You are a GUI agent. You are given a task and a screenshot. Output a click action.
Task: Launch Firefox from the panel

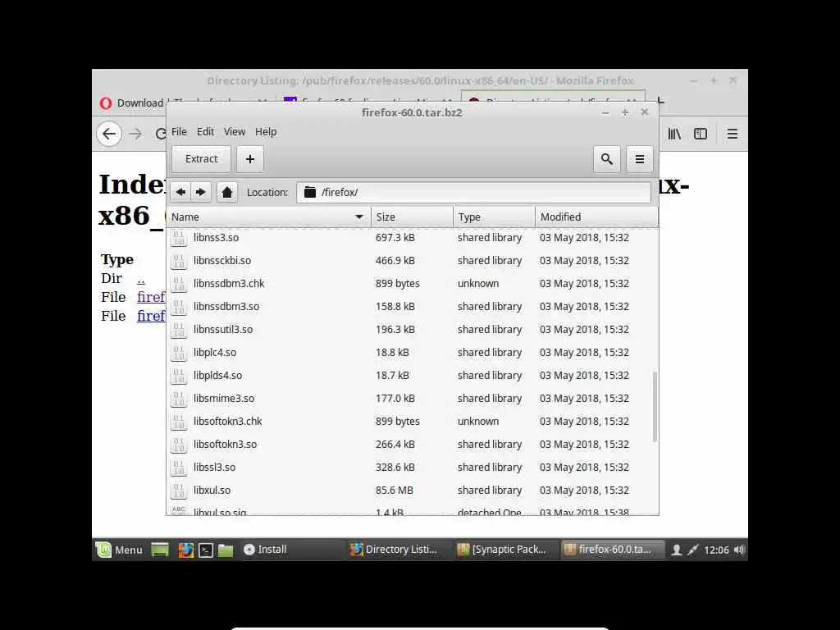[185, 550]
